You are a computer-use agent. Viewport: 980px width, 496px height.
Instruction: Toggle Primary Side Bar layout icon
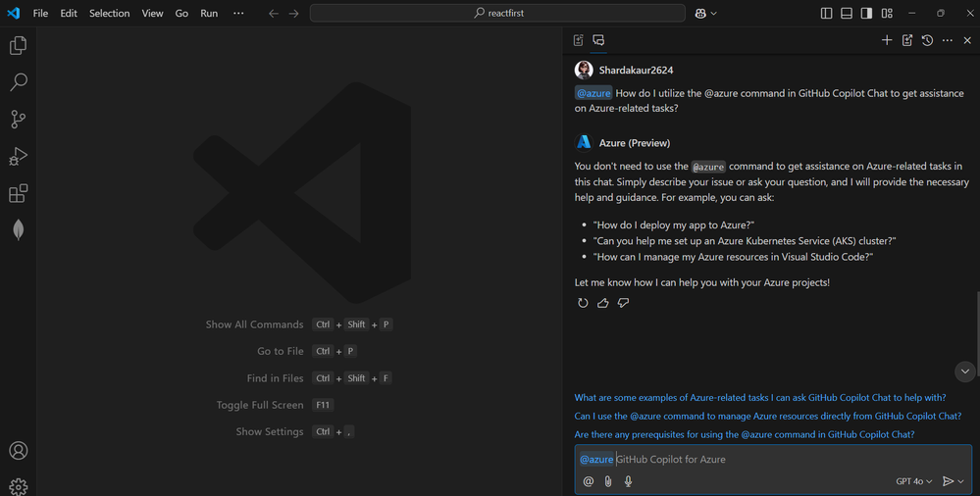point(826,13)
